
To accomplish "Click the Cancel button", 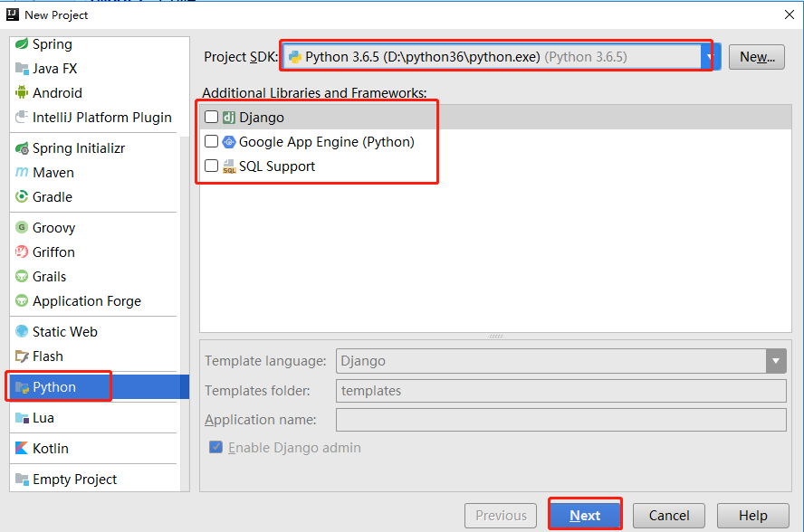I will point(668,515).
